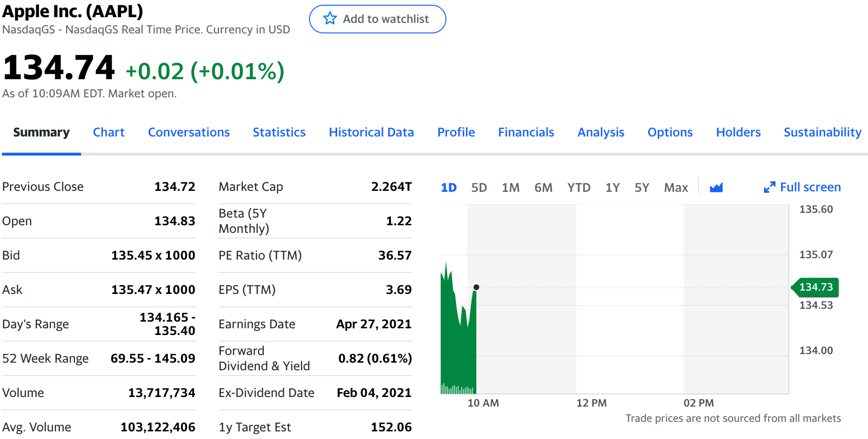868x439 pixels.
Task: Select the Financials tab
Action: click(526, 132)
